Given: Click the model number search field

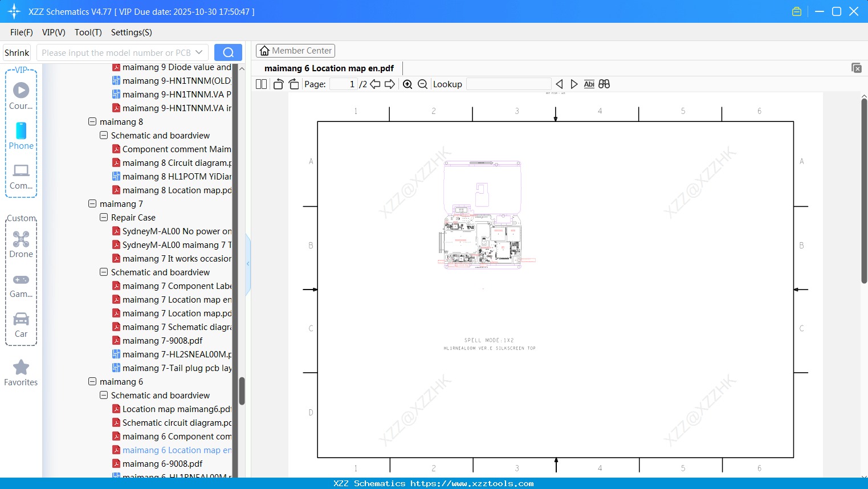Looking at the screenshot, I should click(116, 52).
